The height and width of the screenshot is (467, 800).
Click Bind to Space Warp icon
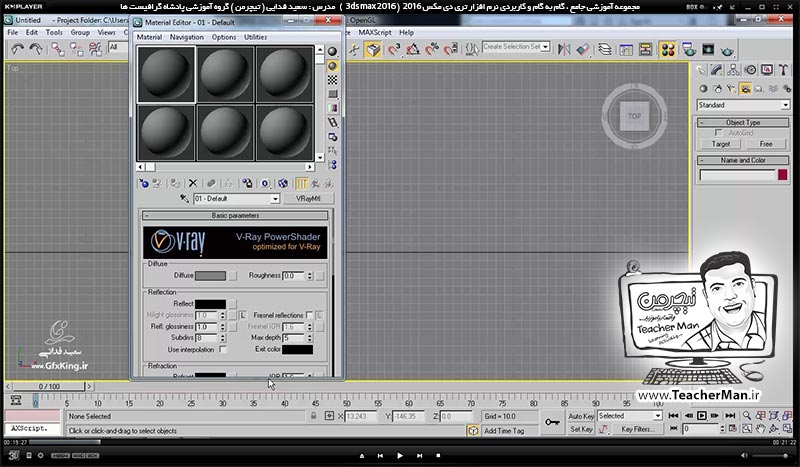95,49
